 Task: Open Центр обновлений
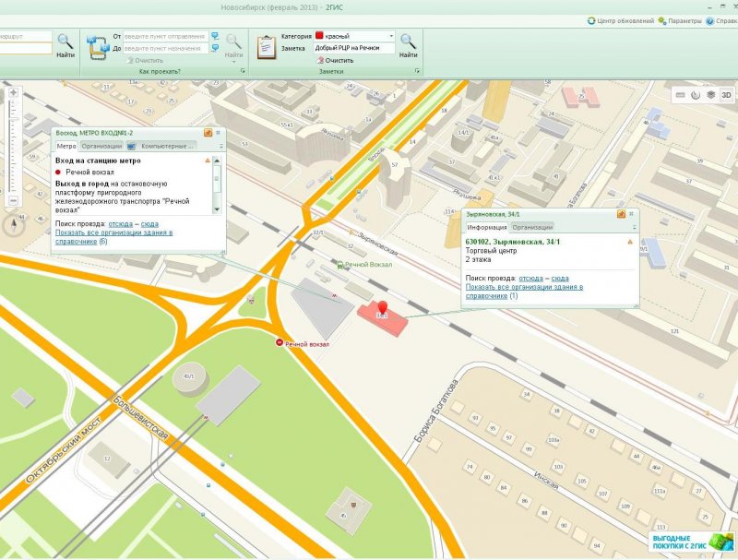pos(621,20)
